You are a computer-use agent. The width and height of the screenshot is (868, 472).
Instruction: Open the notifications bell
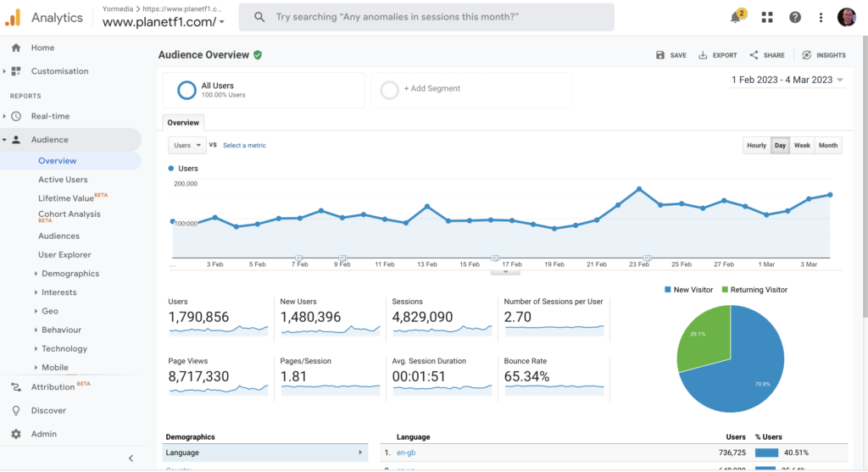coord(735,18)
